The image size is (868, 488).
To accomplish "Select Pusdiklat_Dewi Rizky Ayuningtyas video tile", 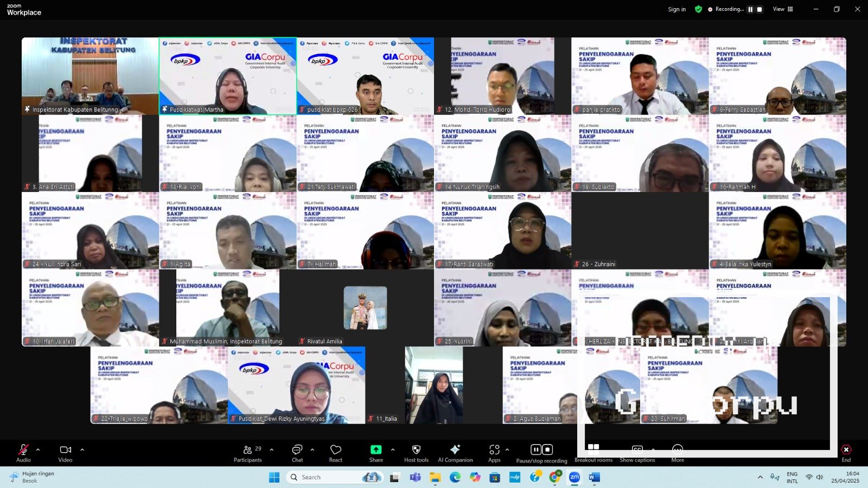I will pyautogui.click(x=296, y=385).
